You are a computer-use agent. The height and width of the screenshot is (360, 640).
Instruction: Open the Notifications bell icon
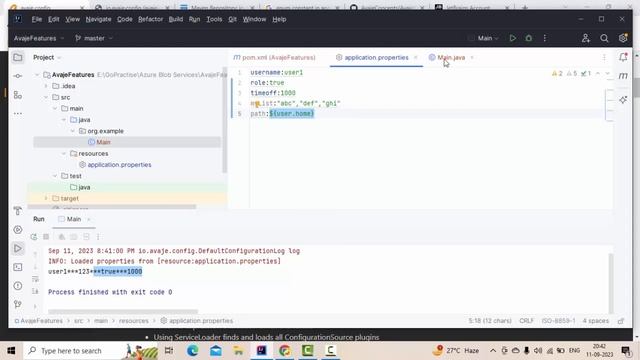[x=623, y=57]
